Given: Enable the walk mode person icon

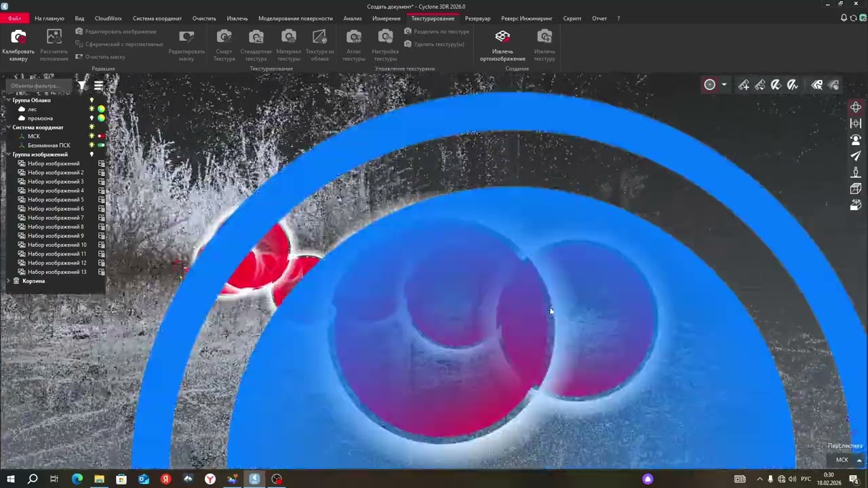Looking at the screenshot, I should pyautogui.click(x=856, y=172).
